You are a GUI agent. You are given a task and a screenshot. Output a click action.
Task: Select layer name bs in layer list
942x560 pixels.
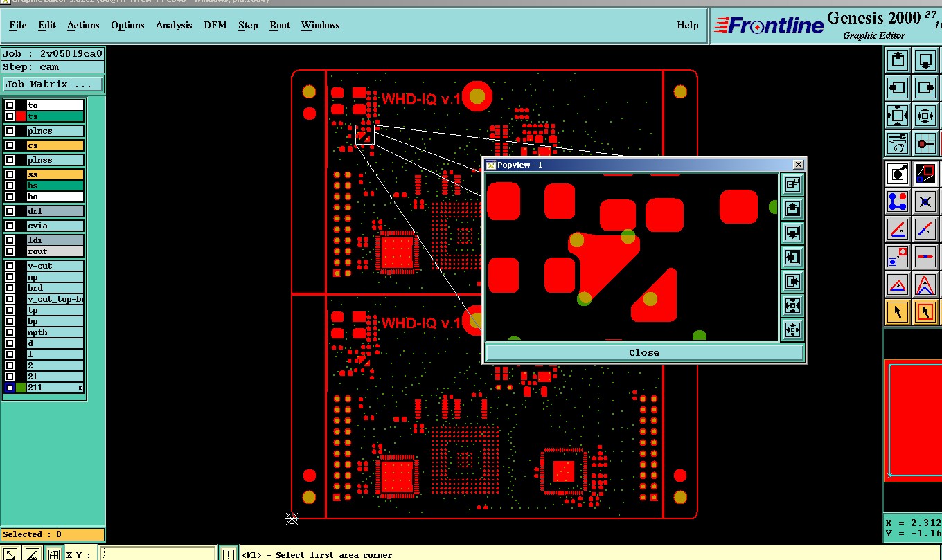(55, 186)
